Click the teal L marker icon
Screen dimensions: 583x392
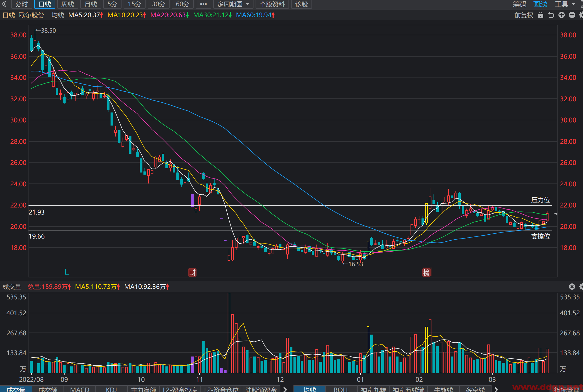(67, 272)
